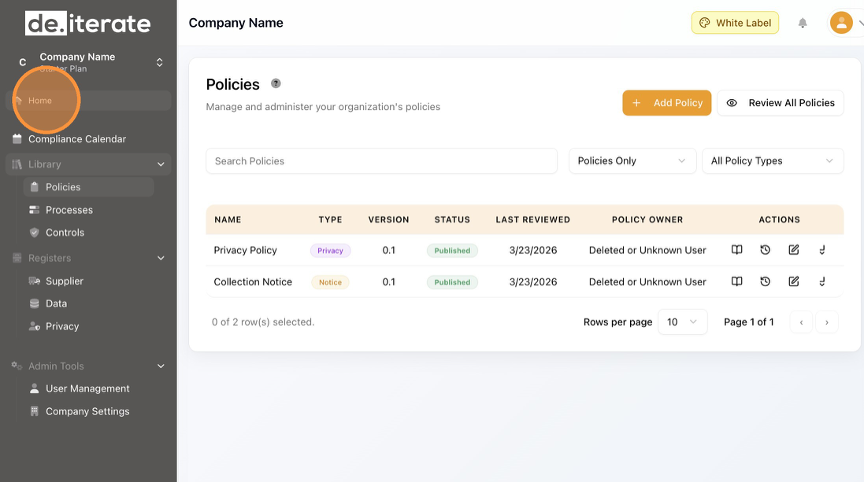Screen dimensions: 864x482
Task: Collapse the Library section in sidebar
Action: 161,164
